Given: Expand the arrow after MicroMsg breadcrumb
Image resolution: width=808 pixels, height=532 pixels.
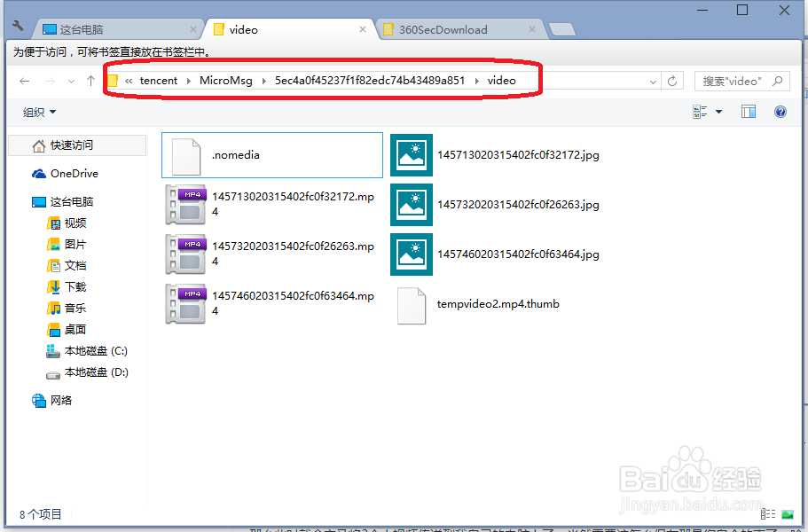Looking at the screenshot, I should coord(263,81).
